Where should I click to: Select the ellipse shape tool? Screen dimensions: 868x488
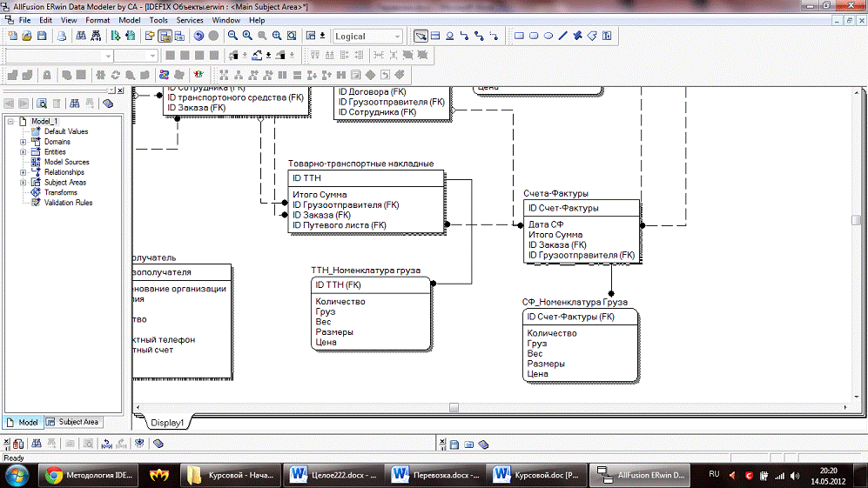pyautogui.click(x=548, y=37)
